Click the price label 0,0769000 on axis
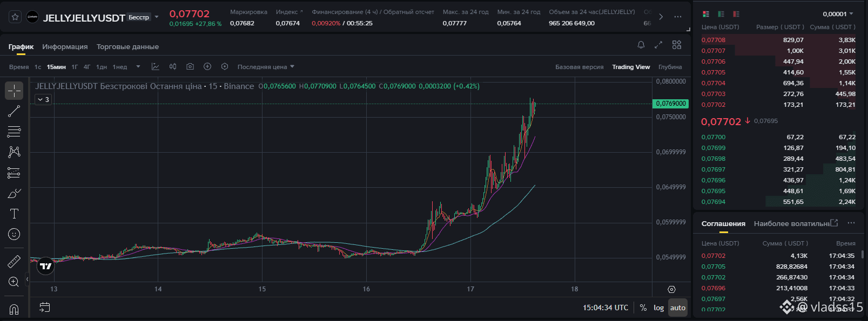This screenshot has width=868, height=321. (670, 104)
